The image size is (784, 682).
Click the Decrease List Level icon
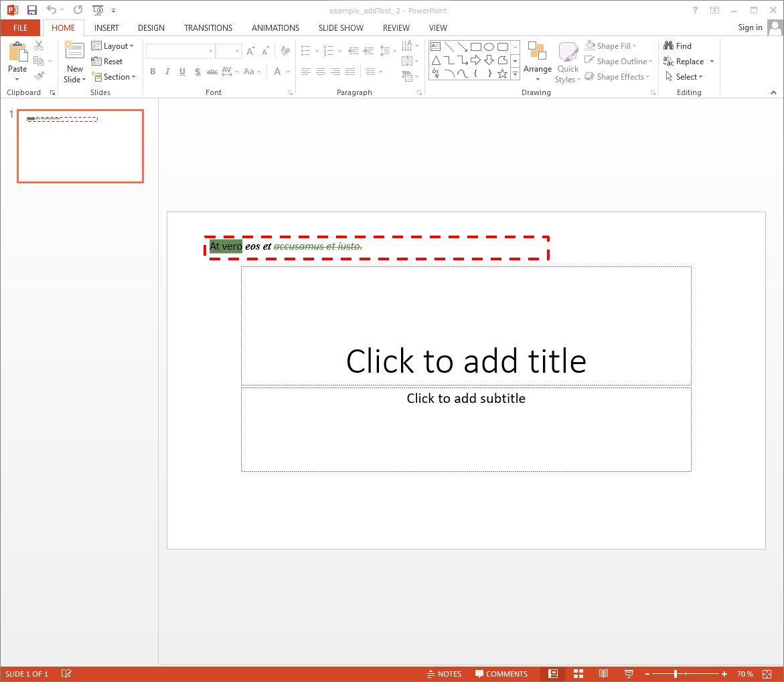point(354,50)
